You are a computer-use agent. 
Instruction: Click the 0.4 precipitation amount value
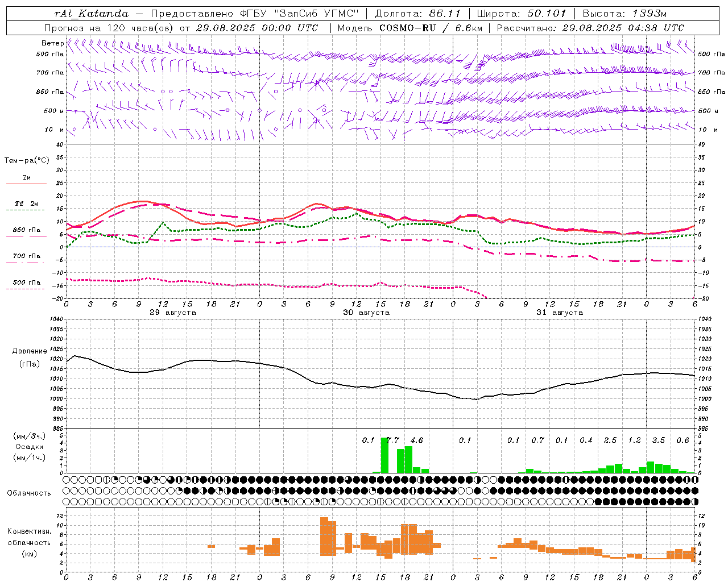coord(586,440)
